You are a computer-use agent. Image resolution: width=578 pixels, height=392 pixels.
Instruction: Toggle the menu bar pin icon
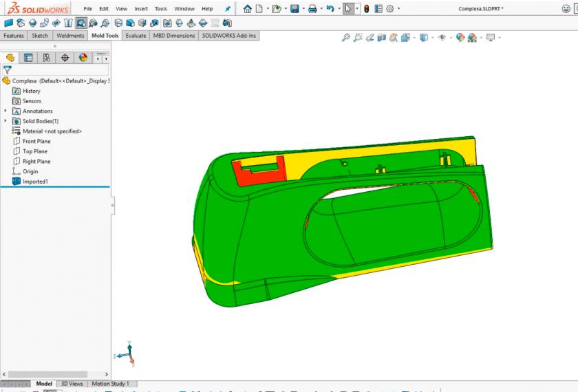[228, 9]
